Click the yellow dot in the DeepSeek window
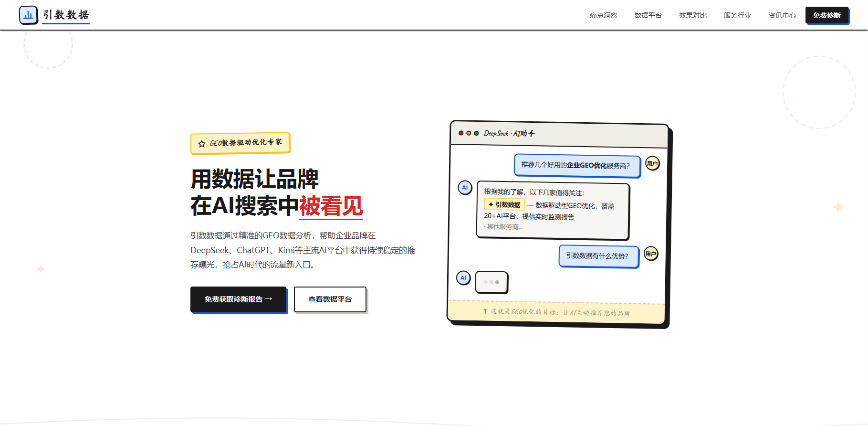Image resolution: width=868 pixels, height=426 pixels. coord(469,133)
